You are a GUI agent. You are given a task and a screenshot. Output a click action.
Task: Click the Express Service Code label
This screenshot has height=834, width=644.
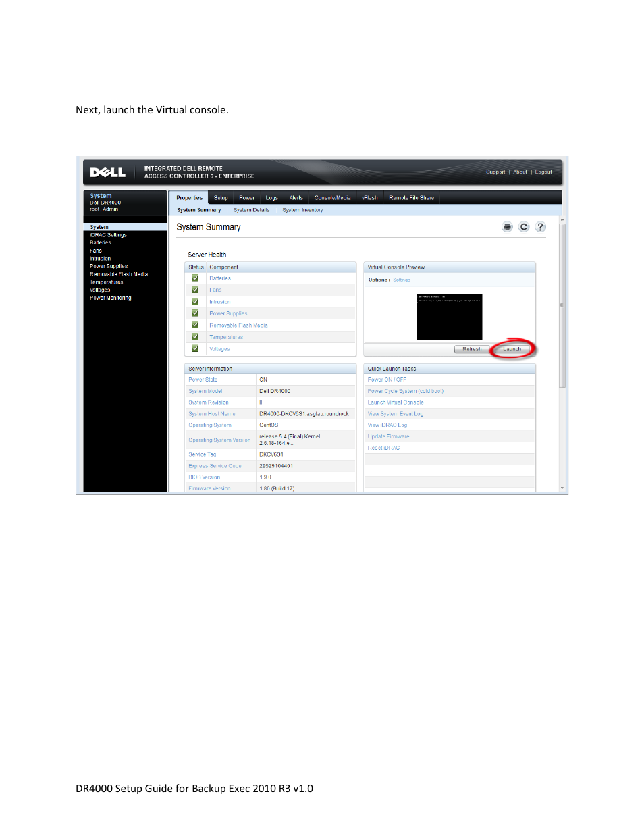pos(215,466)
